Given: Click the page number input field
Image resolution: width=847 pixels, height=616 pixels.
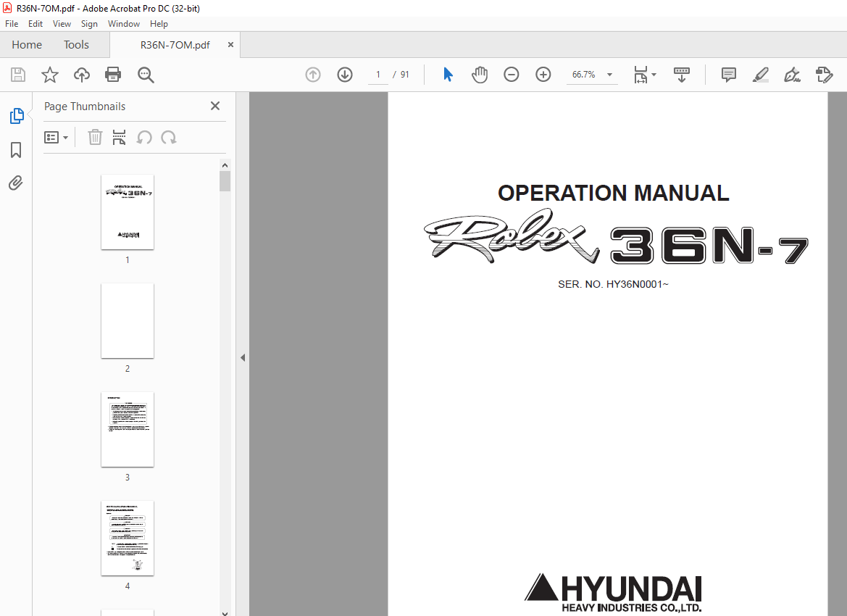Looking at the screenshot, I should (x=378, y=75).
